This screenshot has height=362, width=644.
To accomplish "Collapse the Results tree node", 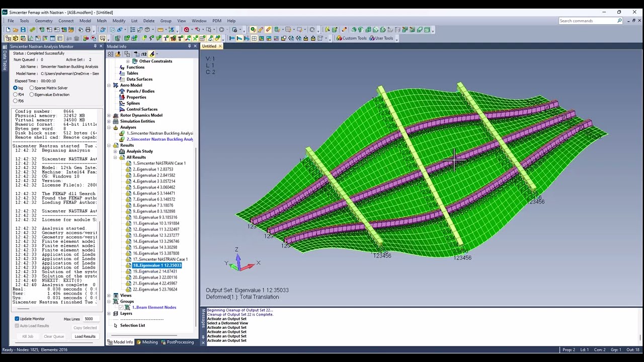I will (109, 145).
